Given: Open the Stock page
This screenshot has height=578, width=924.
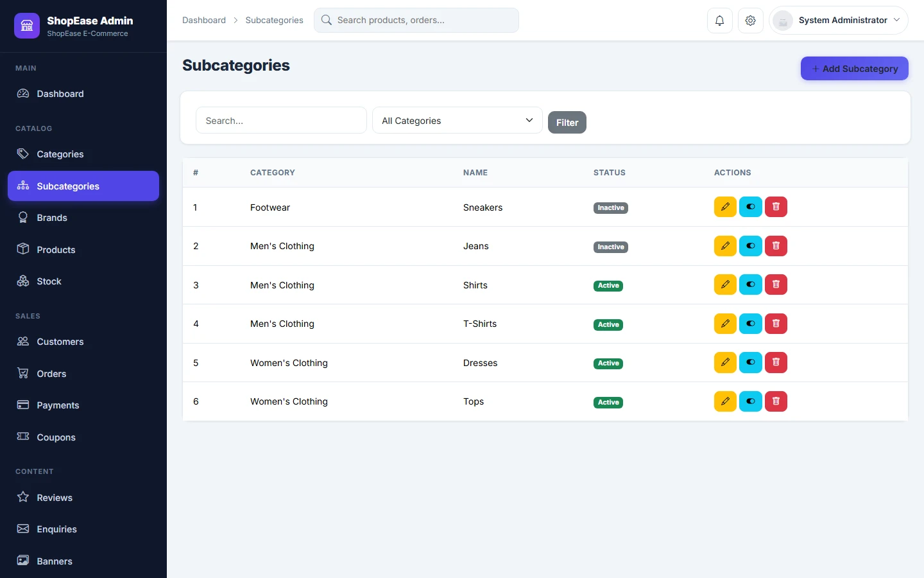Looking at the screenshot, I should 83,281.
